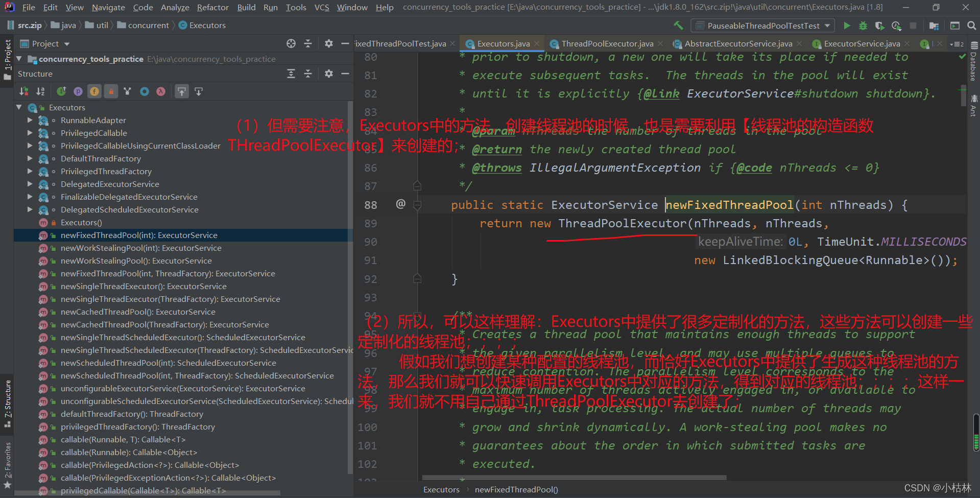Run with Coverage shield icon

tap(879, 26)
